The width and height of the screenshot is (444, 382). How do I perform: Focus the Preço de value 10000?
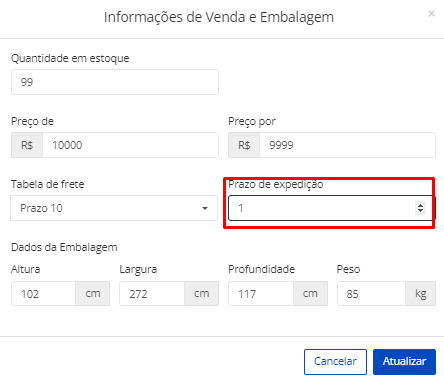130,145
